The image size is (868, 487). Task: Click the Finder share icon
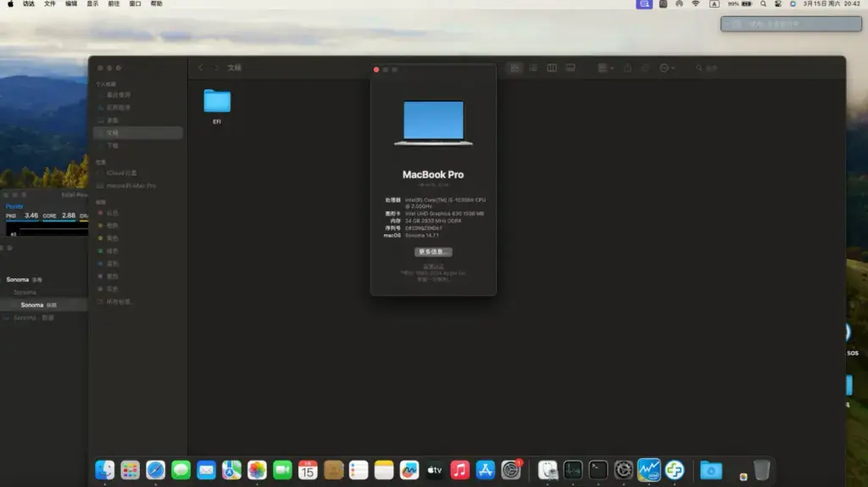pos(627,68)
